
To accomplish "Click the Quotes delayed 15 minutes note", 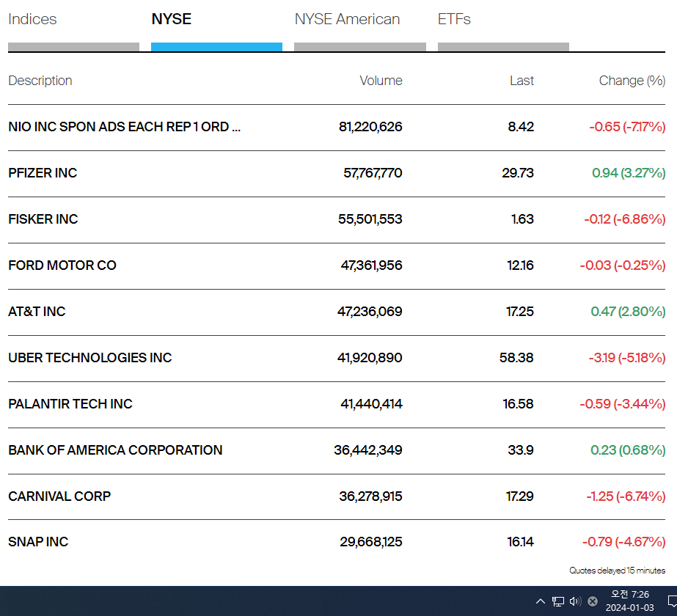I will [x=617, y=571].
